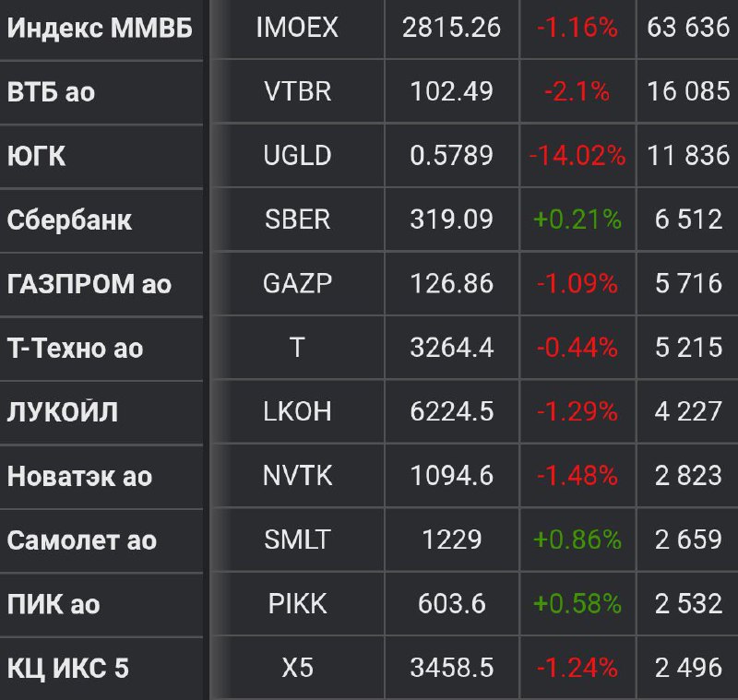Select the ВТБ ао stock name
738x700 pixels.
[51, 92]
